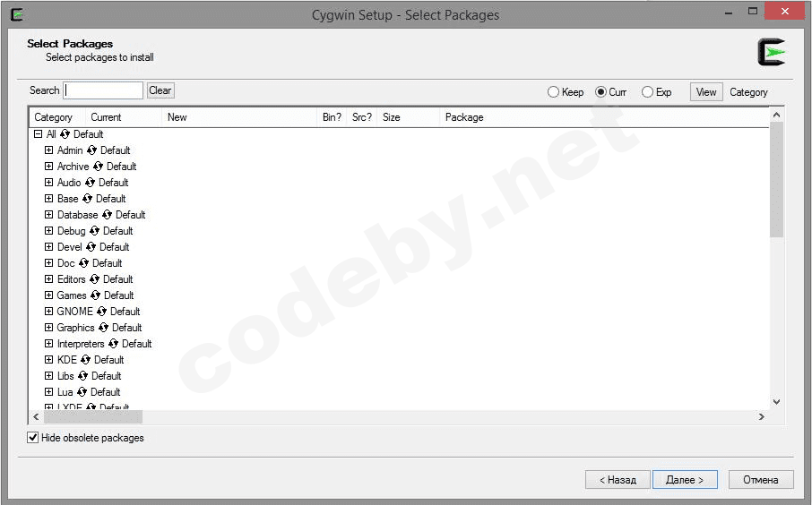Click the cycle icon next to Editors

tap(94, 278)
